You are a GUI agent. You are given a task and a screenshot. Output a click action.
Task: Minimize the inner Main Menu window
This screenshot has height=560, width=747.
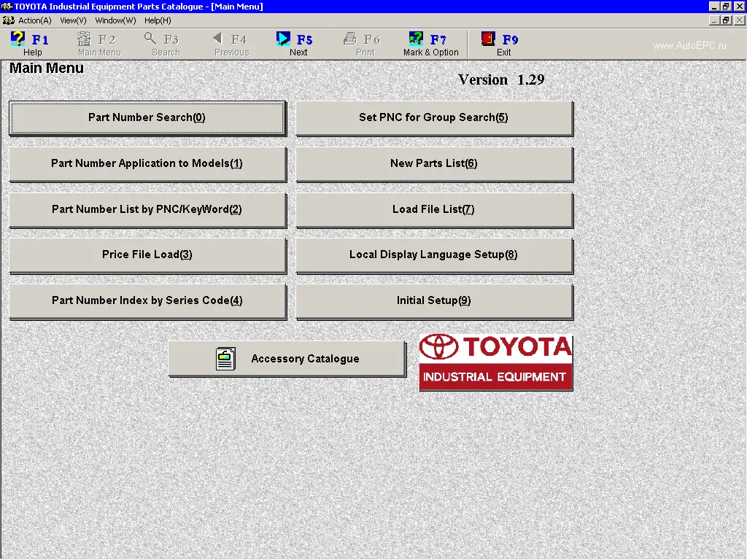(714, 20)
